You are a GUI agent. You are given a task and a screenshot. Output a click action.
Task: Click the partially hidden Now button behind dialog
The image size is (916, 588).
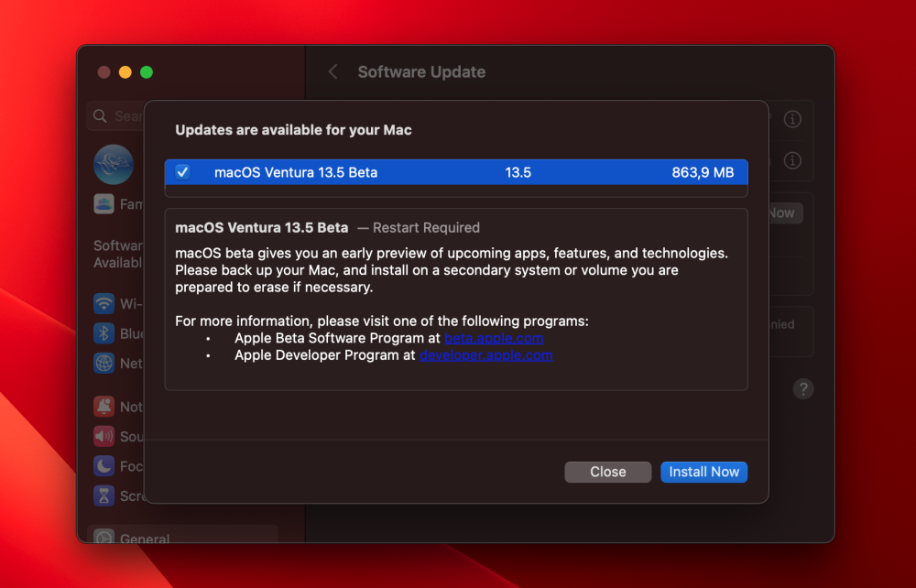[x=786, y=213]
